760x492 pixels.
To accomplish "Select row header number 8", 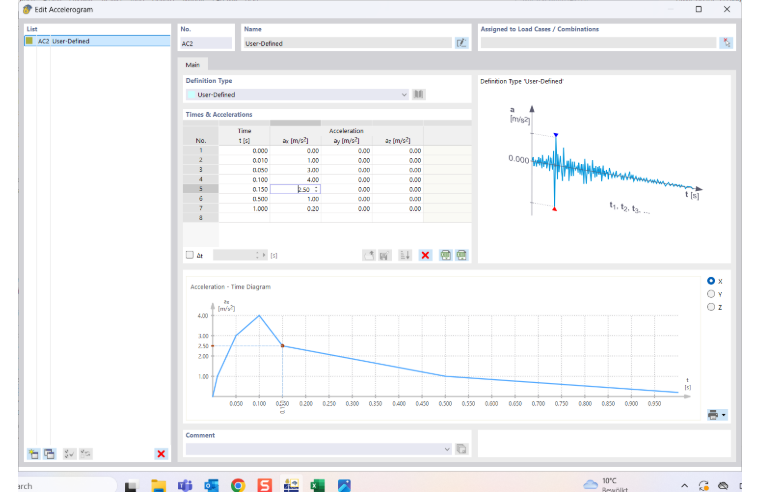I will coord(201,218).
